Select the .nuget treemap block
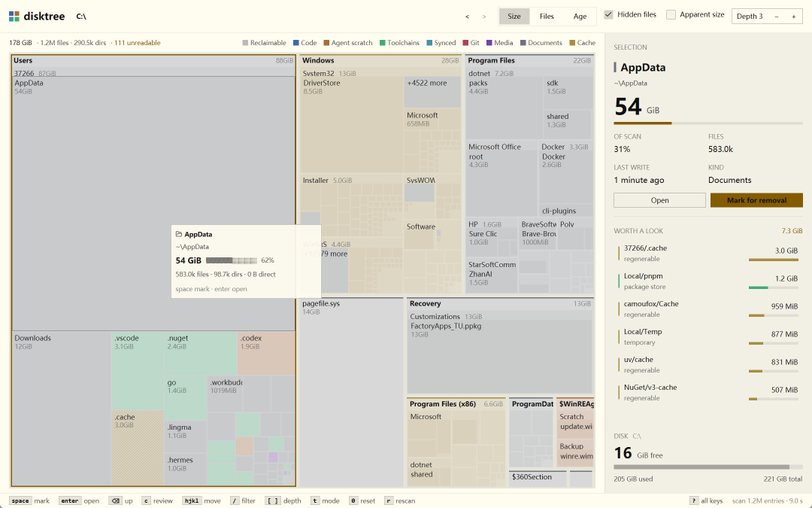The height and width of the screenshot is (508, 812). click(201, 354)
